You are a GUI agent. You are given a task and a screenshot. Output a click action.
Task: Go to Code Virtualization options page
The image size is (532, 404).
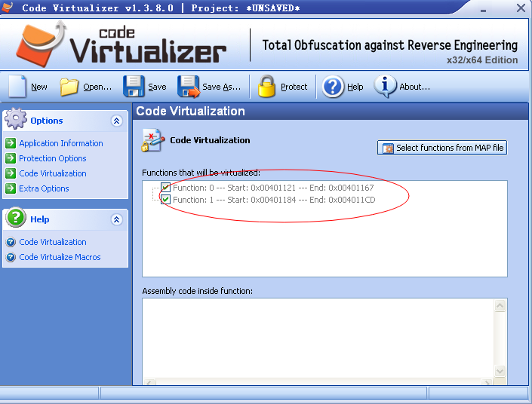point(53,173)
